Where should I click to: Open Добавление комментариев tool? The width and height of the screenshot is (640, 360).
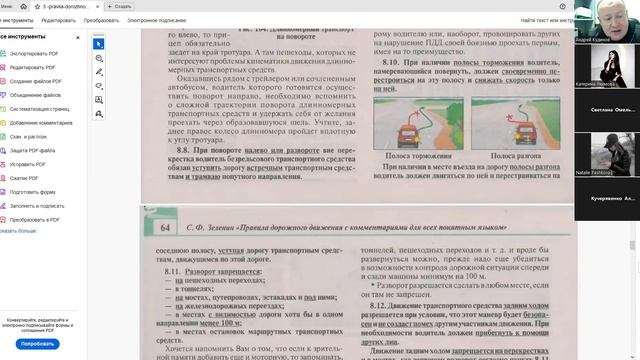41,123
